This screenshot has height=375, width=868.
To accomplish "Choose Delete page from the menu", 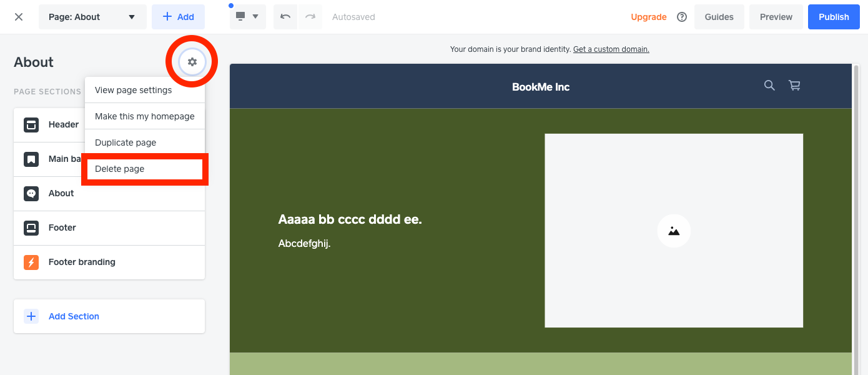I will coord(145,169).
